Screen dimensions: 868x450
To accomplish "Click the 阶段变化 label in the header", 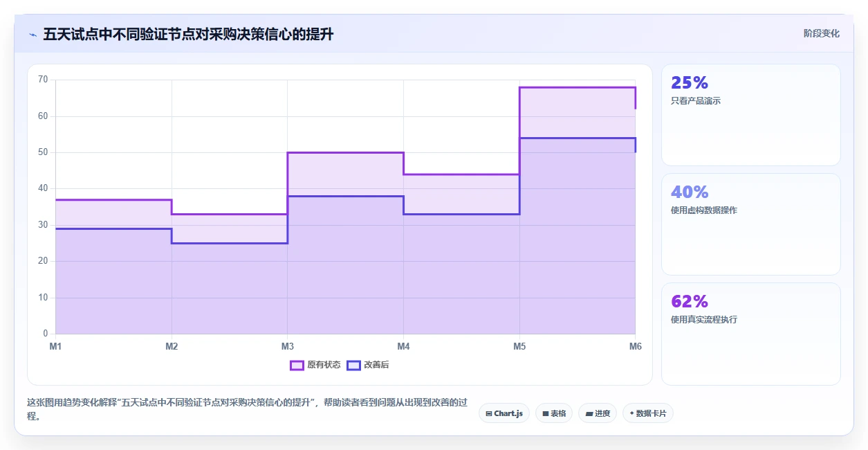I will click(822, 33).
